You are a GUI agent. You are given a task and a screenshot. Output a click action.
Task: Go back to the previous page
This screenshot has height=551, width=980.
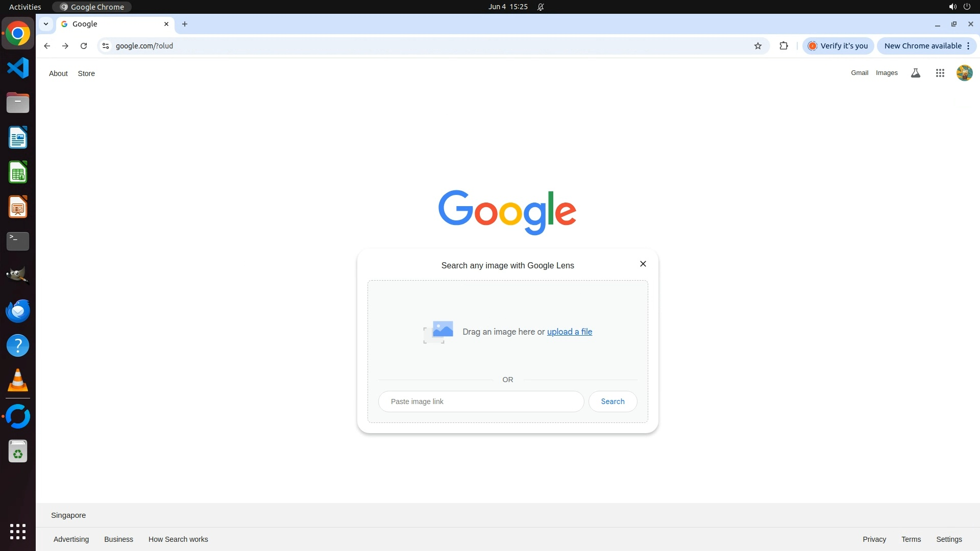coord(47,46)
